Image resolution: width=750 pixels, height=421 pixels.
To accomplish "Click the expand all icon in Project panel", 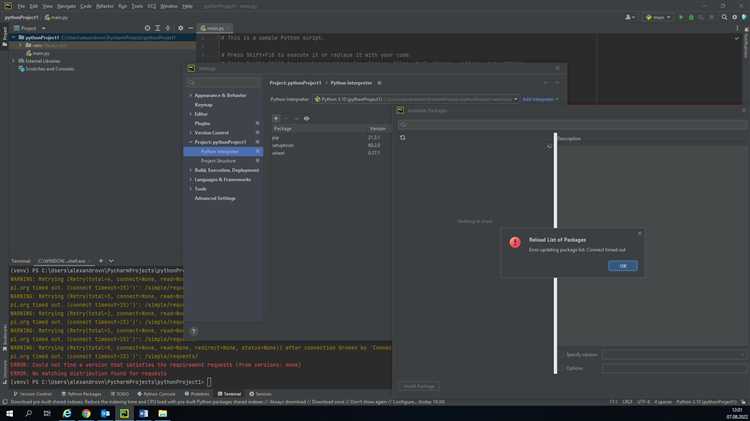I will click(157, 28).
